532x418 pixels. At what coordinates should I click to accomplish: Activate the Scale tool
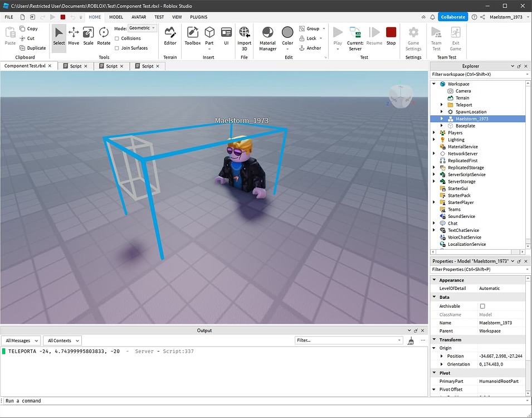[x=89, y=35]
